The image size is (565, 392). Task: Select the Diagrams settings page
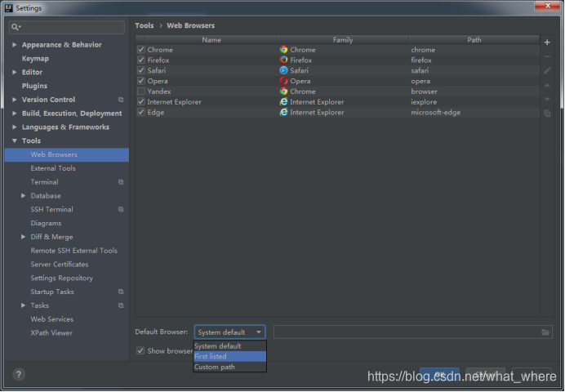[46, 223]
